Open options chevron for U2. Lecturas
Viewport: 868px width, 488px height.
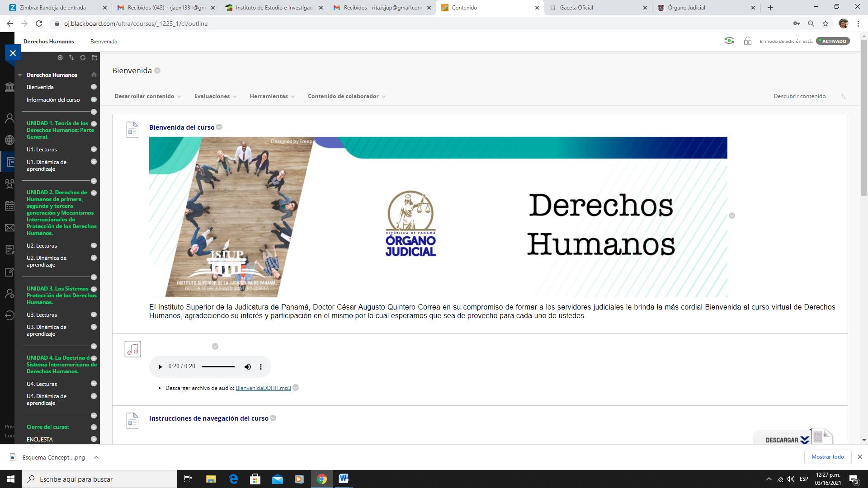94,245
